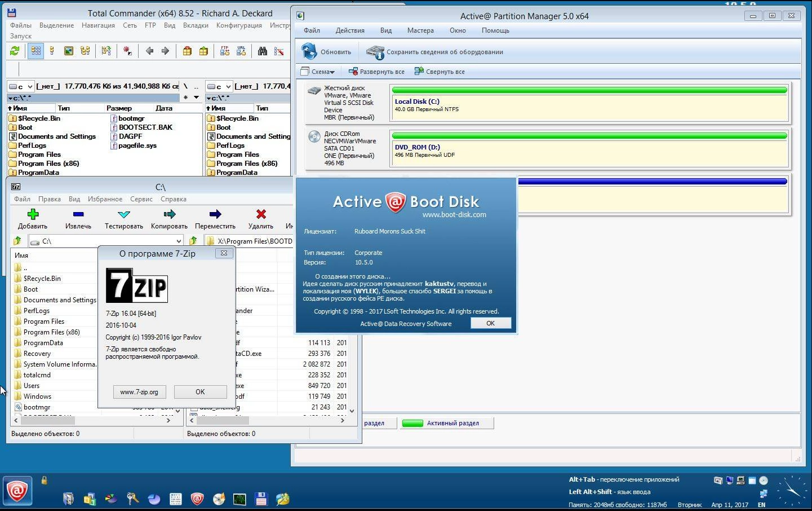Click the URL new FTP connection icon

(x=241, y=51)
